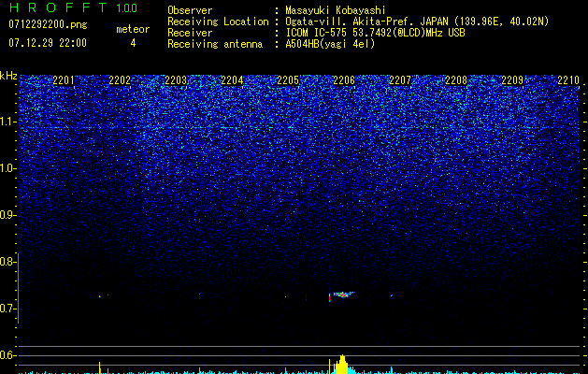Click the tall yellow spike near 2201 in the bottom graph
This screenshot has height=374, width=588.
99,367
